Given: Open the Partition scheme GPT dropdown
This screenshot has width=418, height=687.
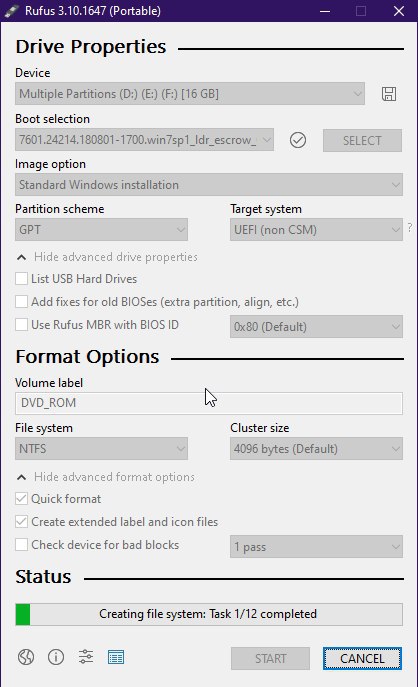Looking at the screenshot, I should pyautogui.click(x=101, y=230).
